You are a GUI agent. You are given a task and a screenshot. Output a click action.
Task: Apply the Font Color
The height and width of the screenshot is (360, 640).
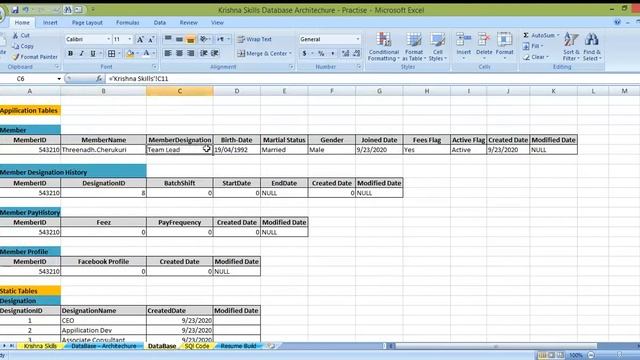tap(146, 53)
